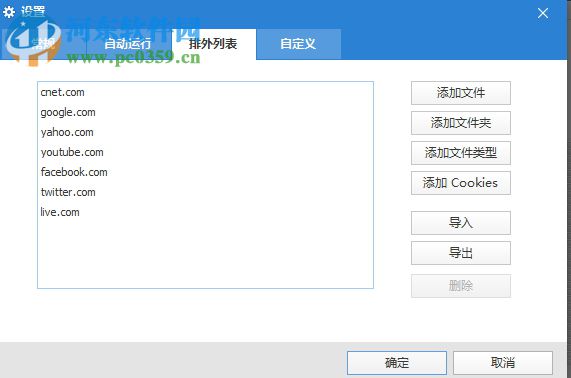Open the 常规 tab under the watermark

[x=43, y=44]
